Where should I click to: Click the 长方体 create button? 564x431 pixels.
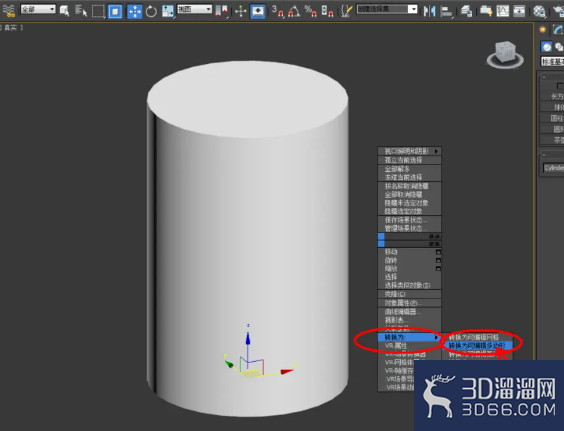click(x=553, y=96)
